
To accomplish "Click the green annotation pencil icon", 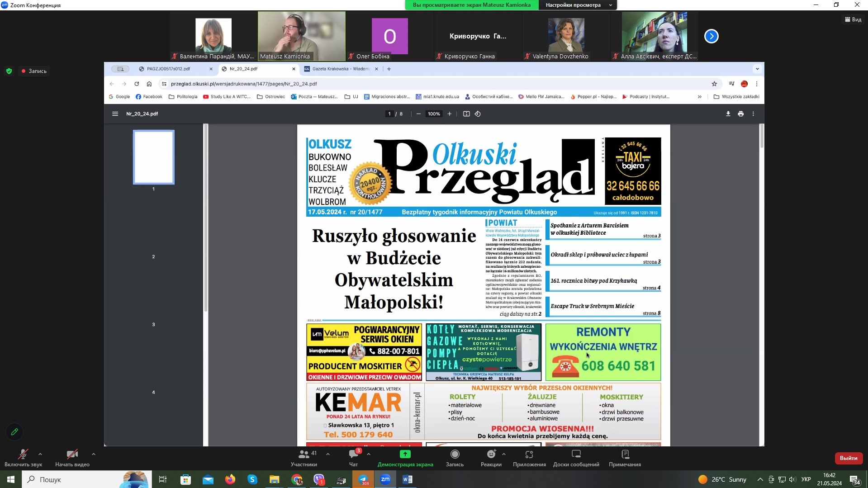I will (x=14, y=432).
